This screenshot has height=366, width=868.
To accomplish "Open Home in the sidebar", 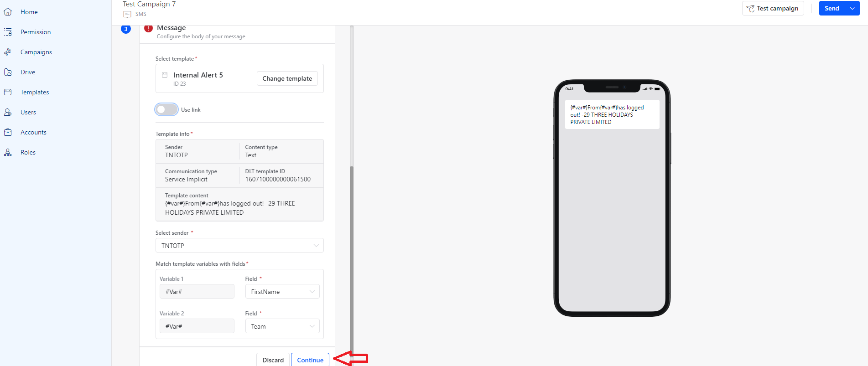I will click(x=29, y=12).
